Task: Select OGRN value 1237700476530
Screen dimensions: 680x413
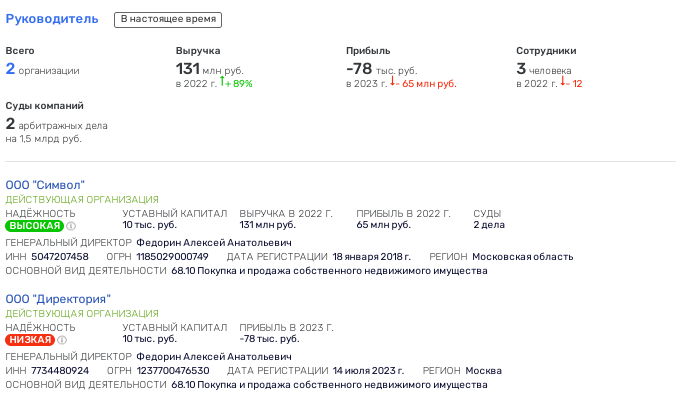Action: [x=173, y=371]
